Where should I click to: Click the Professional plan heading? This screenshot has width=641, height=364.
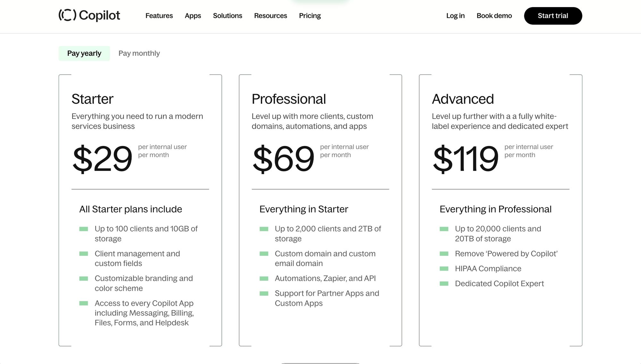[288, 99]
